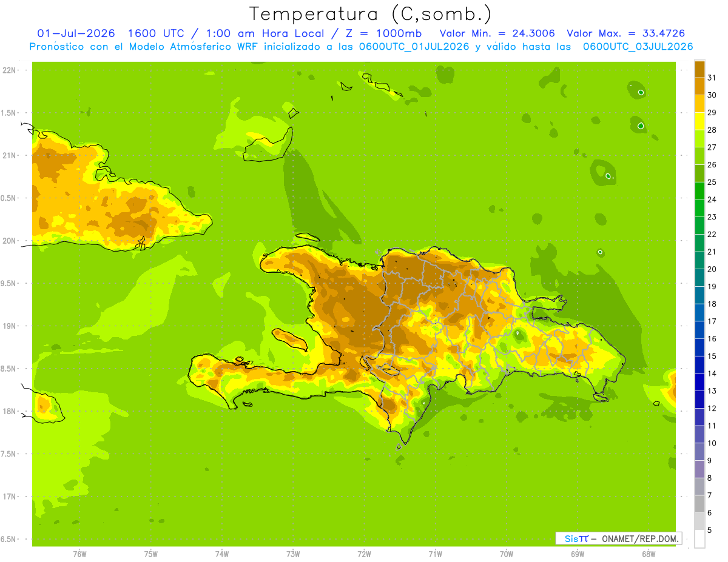Screen dimensions: 728x562
Task: Click the lime swatch between 26 and 27
Action: click(699, 156)
